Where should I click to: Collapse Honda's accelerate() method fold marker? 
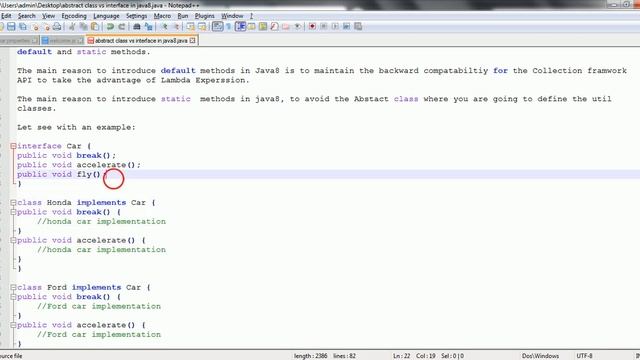click(x=13, y=240)
